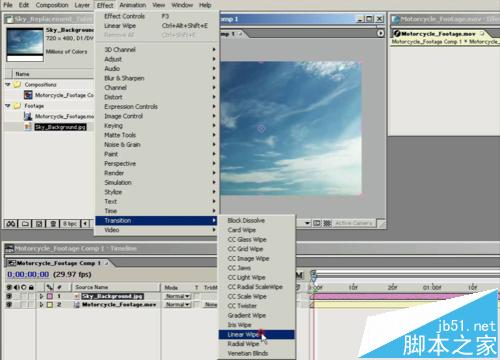The width and height of the screenshot is (500, 360).
Task: Select Linear Wipe in Transition submenu
Action: click(x=256, y=334)
